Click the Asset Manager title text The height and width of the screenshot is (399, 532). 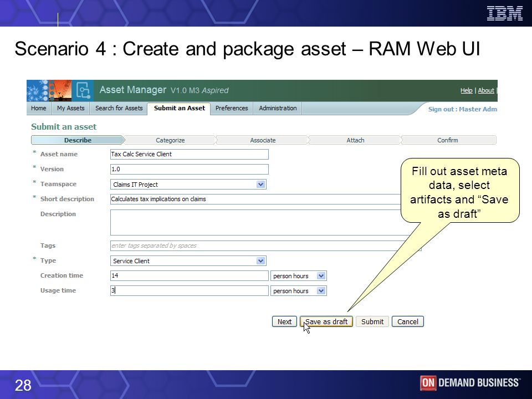[132, 90]
